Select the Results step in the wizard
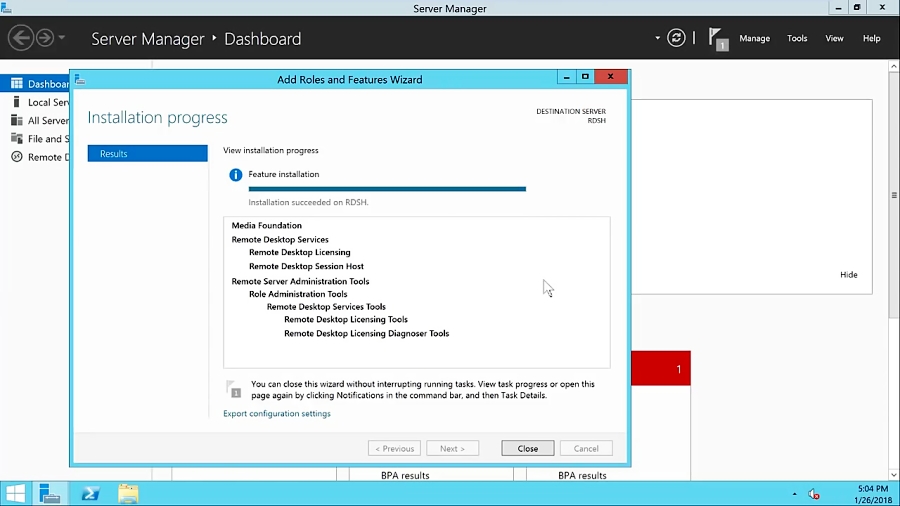This screenshot has width=900, height=506. coord(148,153)
